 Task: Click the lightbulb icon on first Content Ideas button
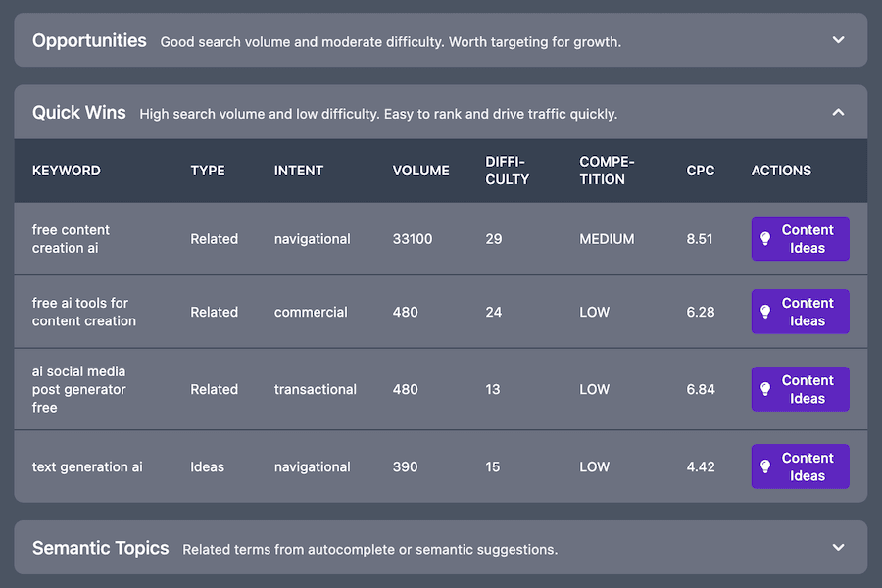[765, 238]
